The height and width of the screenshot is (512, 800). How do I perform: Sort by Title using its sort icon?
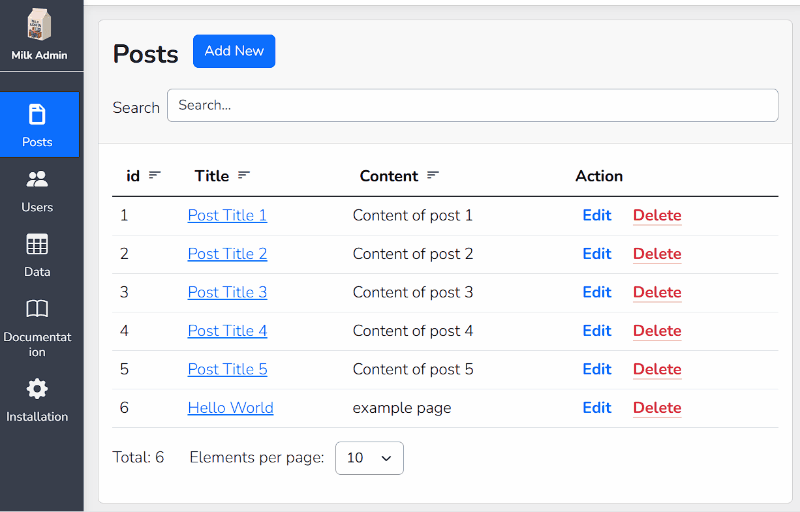[x=244, y=175]
